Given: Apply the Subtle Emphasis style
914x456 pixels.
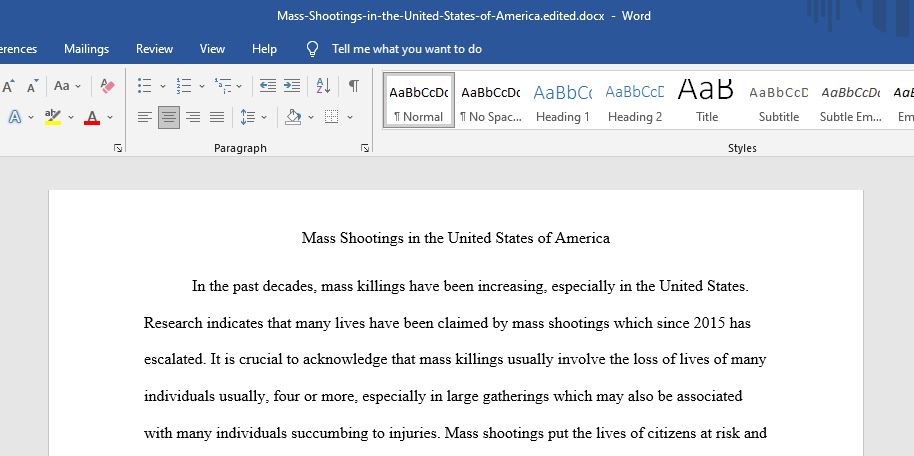Looking at the screenshot, I should coord(850,100).
